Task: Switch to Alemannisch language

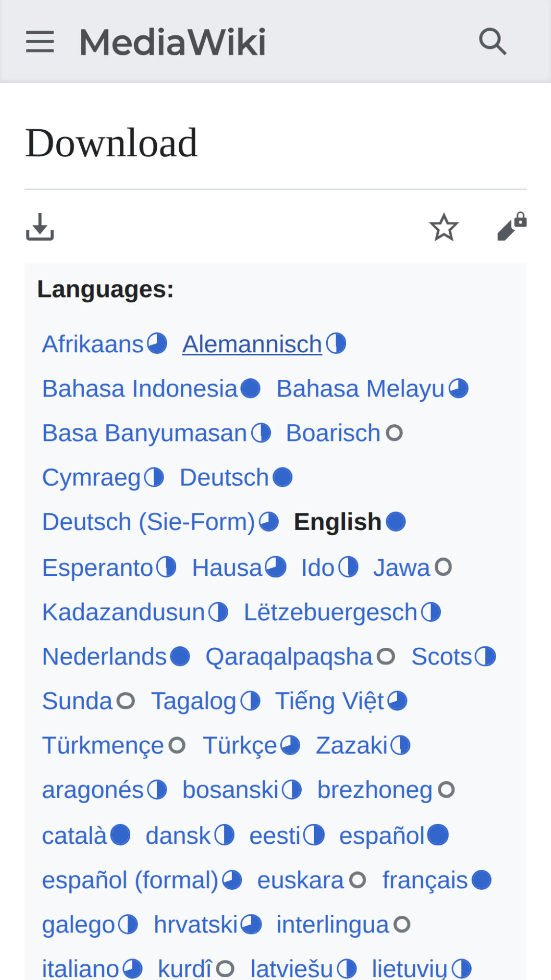Action: pyautogui.click(x=252, y=344)
